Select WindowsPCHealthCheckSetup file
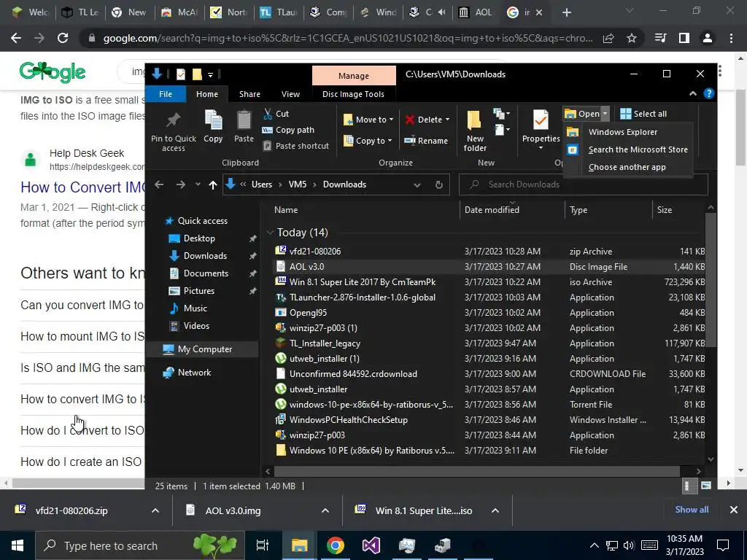Viewport: 747px width, 560px height. pyautogui.click(x=348, y=419)
